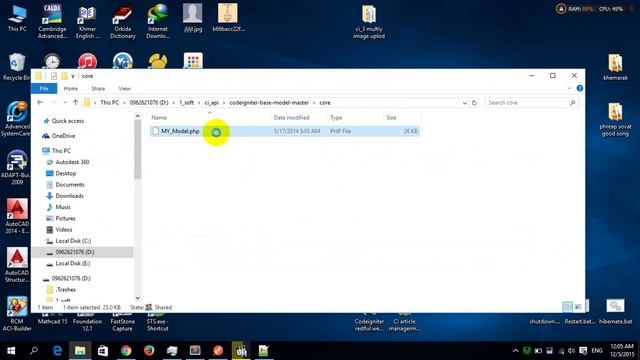Open Videos folder in sidebar
The width and height of the screenshot is (640, 360).
pyautogui.click(x=64, y=229)
